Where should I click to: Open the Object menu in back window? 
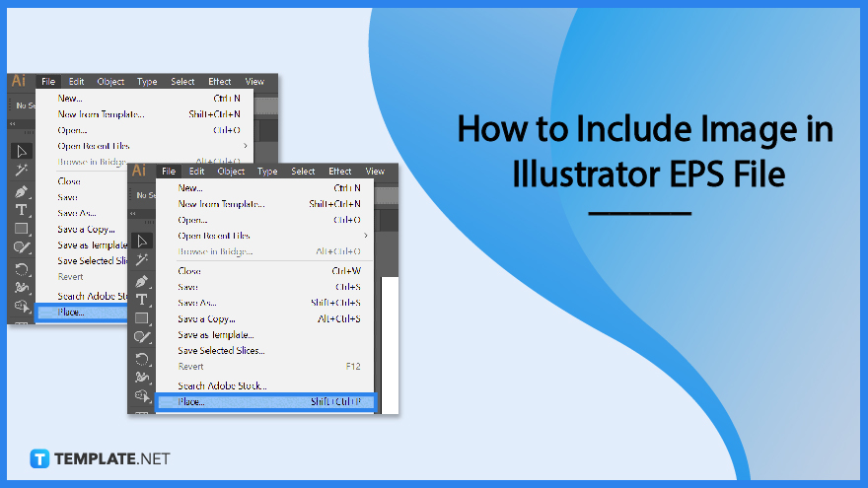pos(110,81)
